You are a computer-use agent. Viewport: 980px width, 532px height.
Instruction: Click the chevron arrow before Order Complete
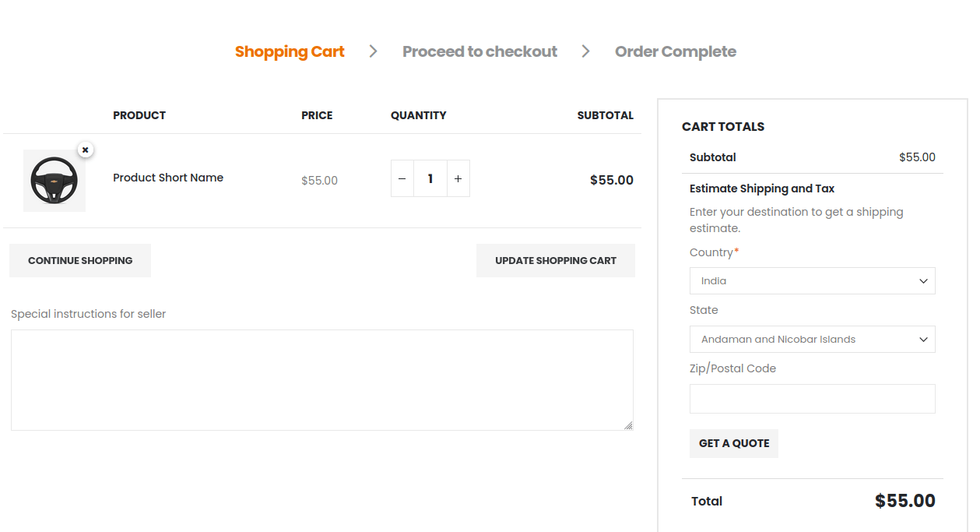pyautogui.click(x=586, y=51)
